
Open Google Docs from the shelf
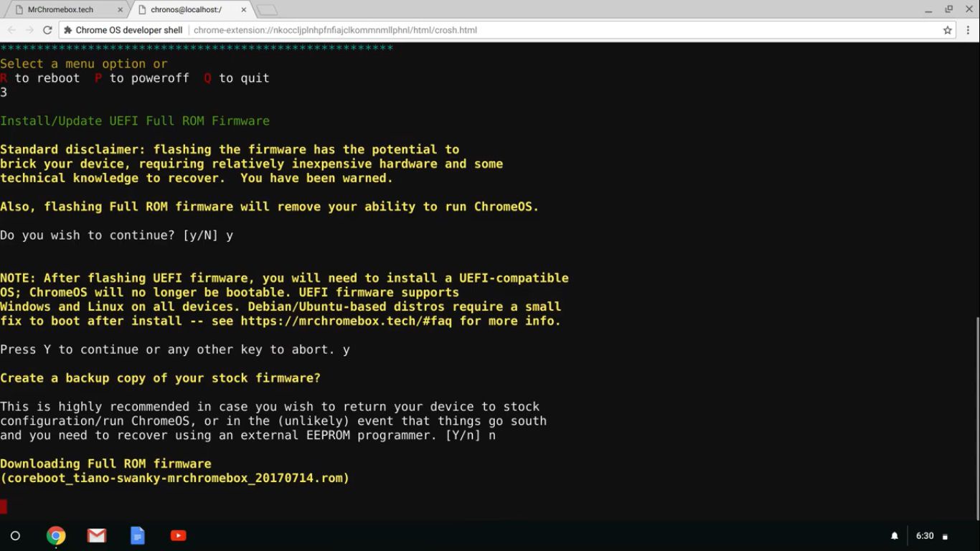pos(138,536)
